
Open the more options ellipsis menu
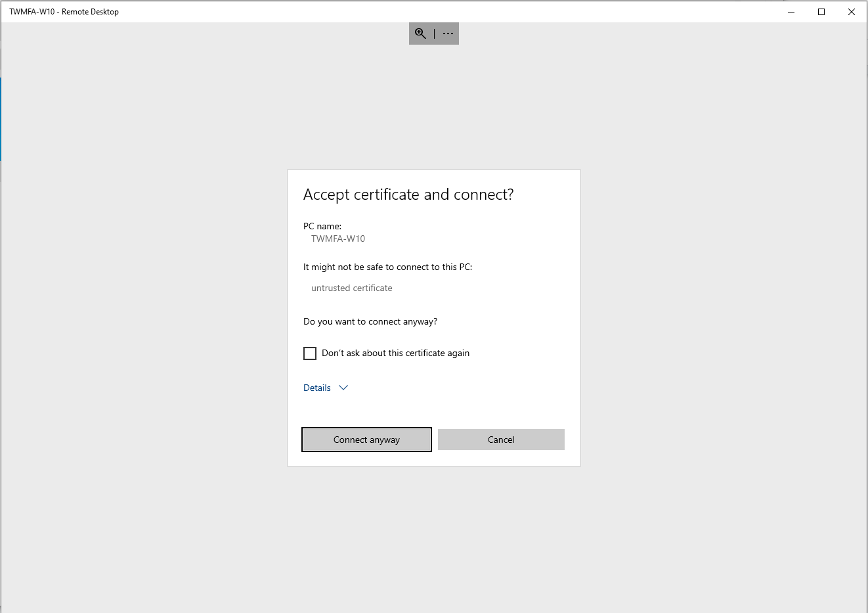coord(448,34)
